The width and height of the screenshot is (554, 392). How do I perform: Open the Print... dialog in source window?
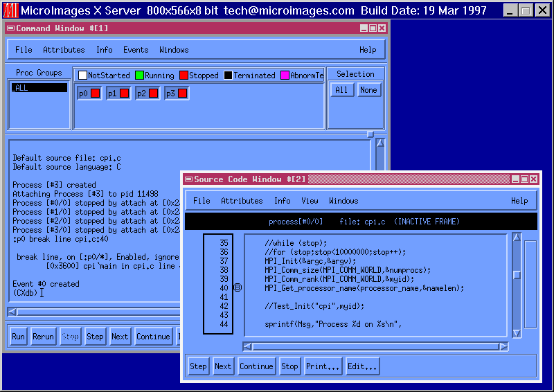click(x=323, y=366)
